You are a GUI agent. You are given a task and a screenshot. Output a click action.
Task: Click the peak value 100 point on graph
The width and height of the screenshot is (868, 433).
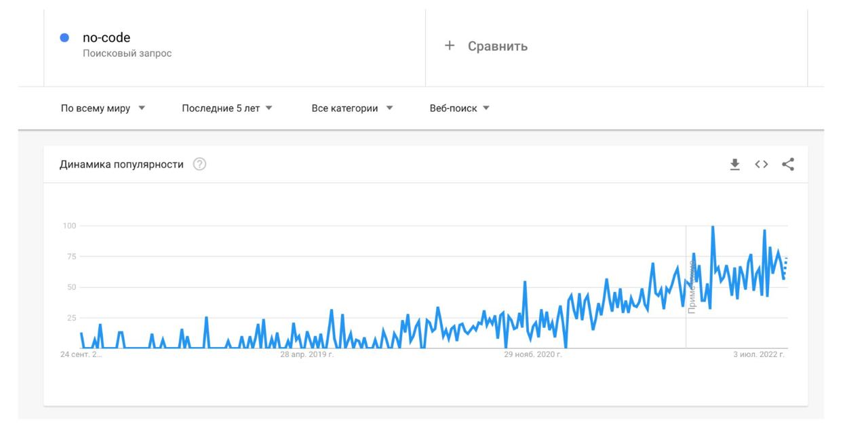coord(712,227)
